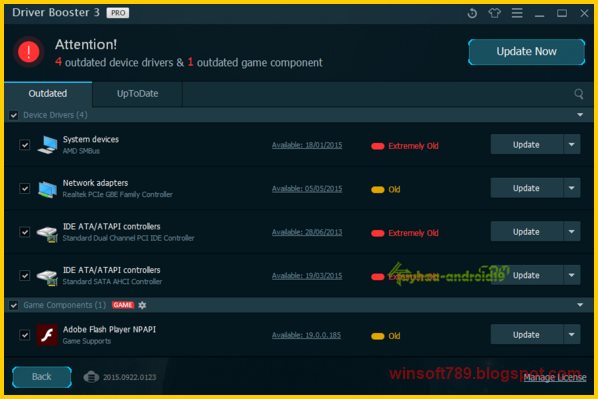Toggle the Device Drivers (4) group checkbox
The image size is (598, 399).
(14, 115)
